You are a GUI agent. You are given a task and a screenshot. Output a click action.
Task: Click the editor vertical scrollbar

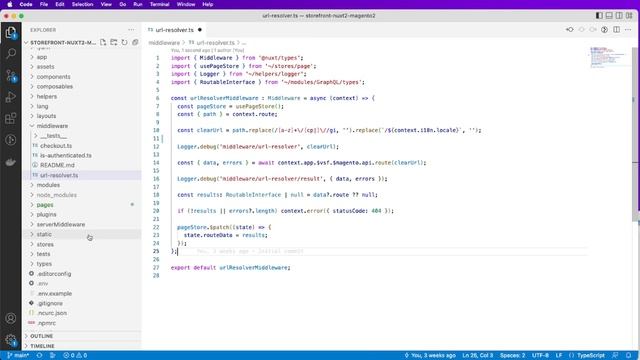(x=635, y=135)
